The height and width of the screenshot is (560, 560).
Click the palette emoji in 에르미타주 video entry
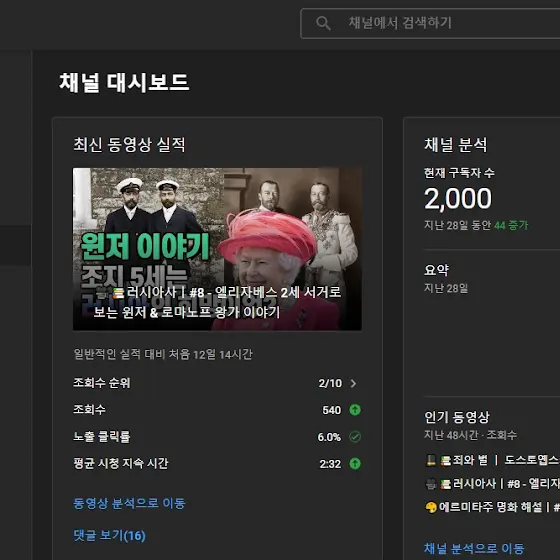click(431, 507)
